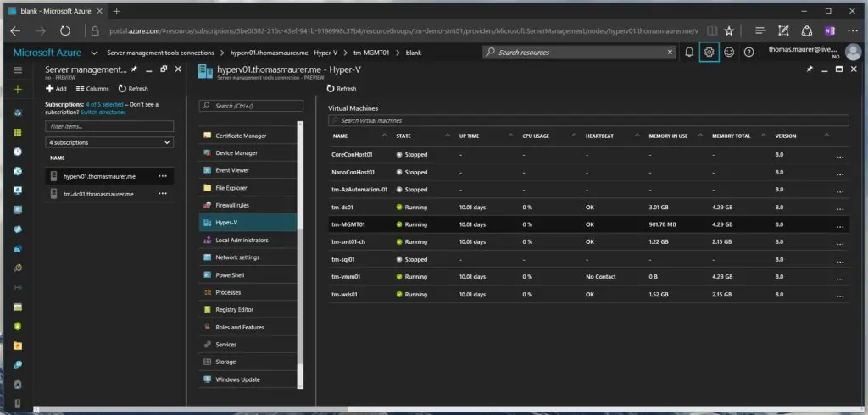Open the ellipsis for tm-wds01 row

(x=840, y=296)
